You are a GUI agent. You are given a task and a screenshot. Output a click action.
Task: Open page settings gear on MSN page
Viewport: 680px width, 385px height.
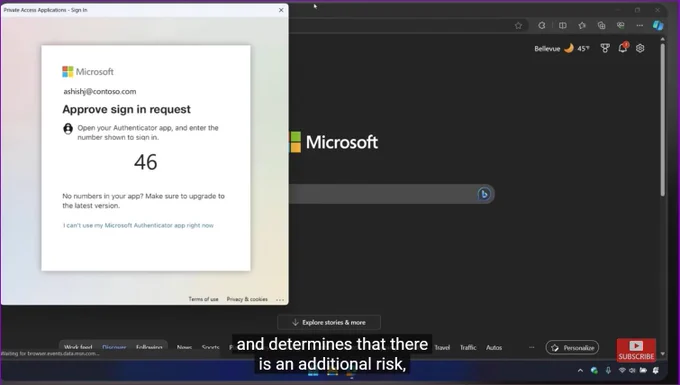640,49
